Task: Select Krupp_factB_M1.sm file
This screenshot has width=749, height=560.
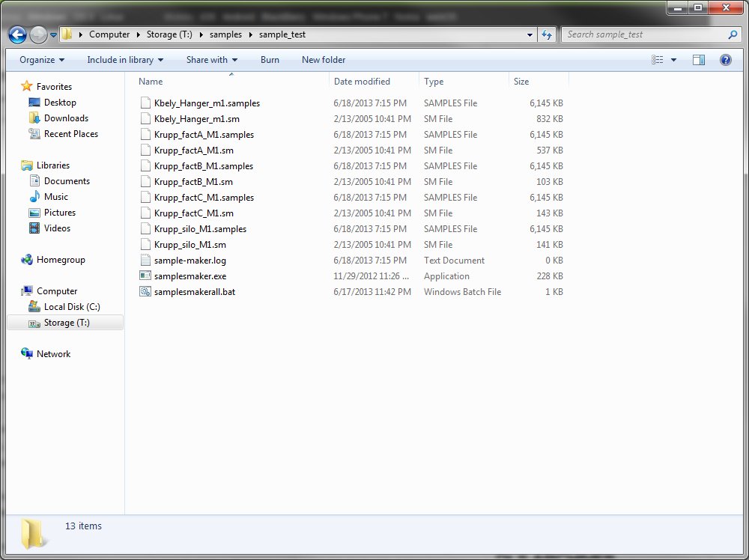Action: [193, 182]
